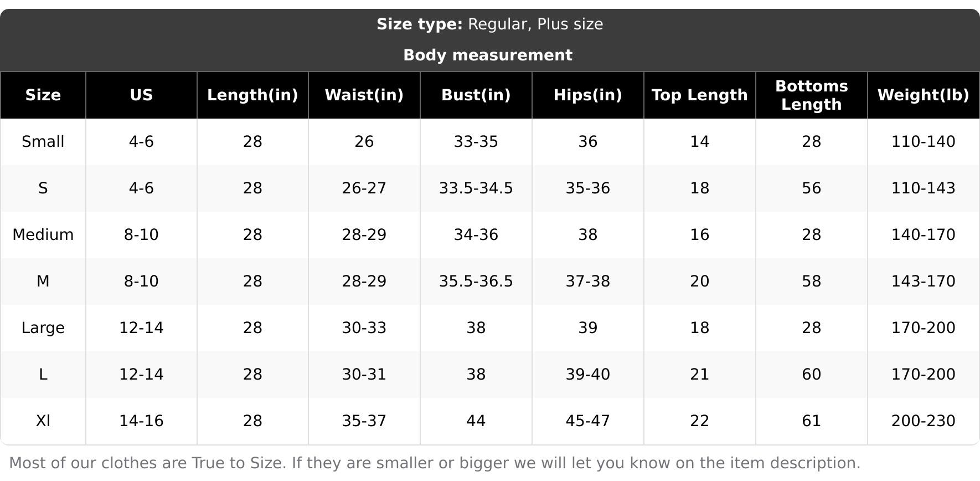Screen dimensions: 980x481
Task: Click the 35-37 waist value
Action: 364,421
